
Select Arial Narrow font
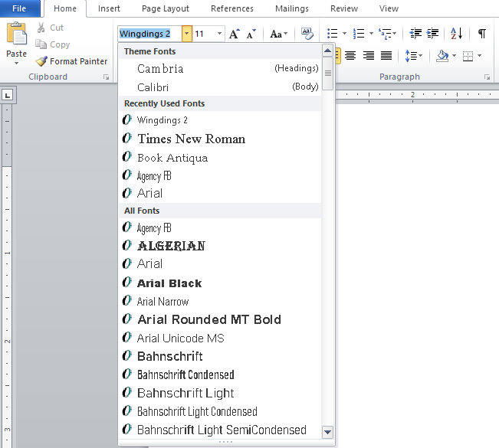pos(220,301)
